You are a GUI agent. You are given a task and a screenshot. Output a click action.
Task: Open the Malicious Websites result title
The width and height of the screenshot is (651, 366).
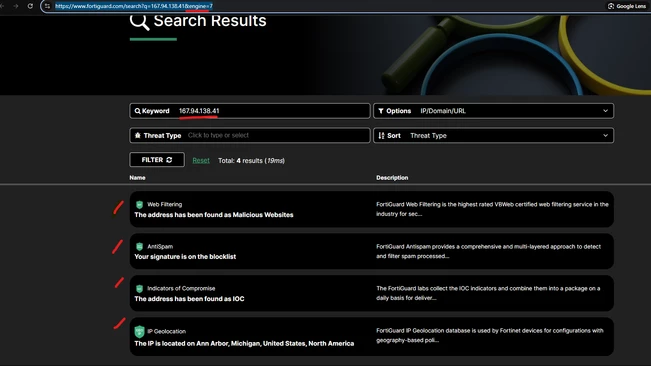tap(214, 215)
